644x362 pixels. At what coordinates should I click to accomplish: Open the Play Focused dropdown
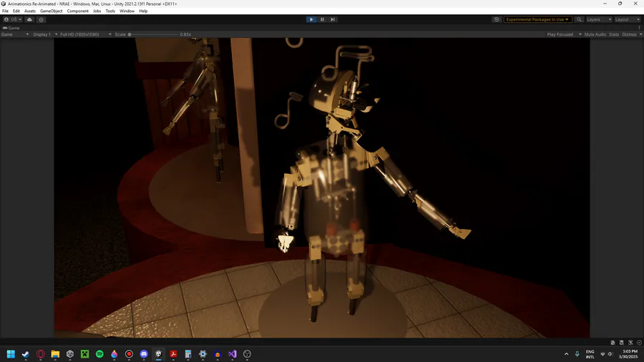[x=564, y=34]
